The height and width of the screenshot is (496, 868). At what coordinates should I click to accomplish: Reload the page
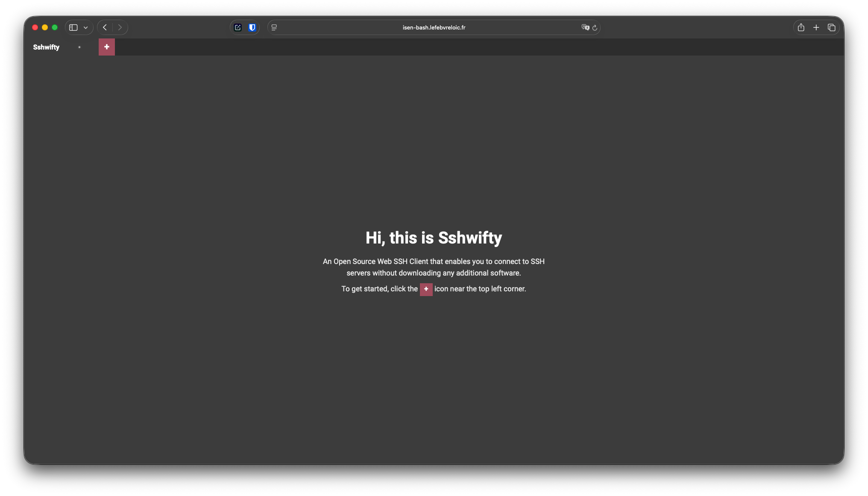pyautogui.click(x=595, y=27)
